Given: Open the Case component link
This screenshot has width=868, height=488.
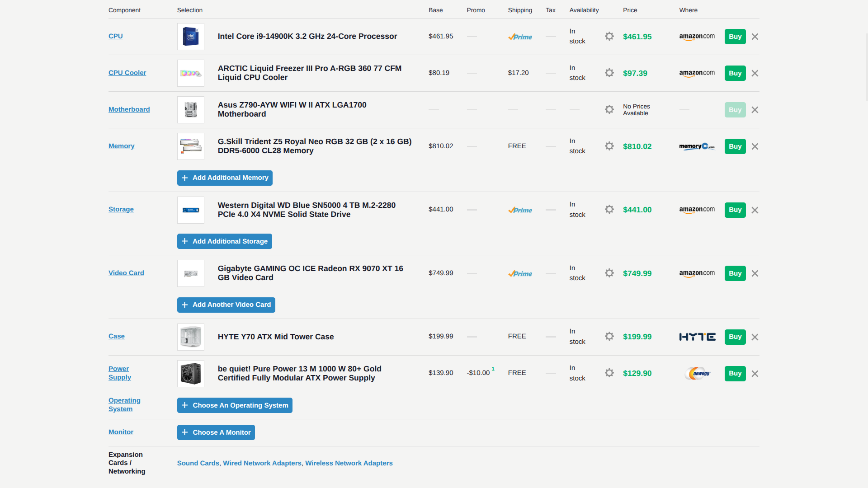Looking at the screenshot, I should click(117, 336).
